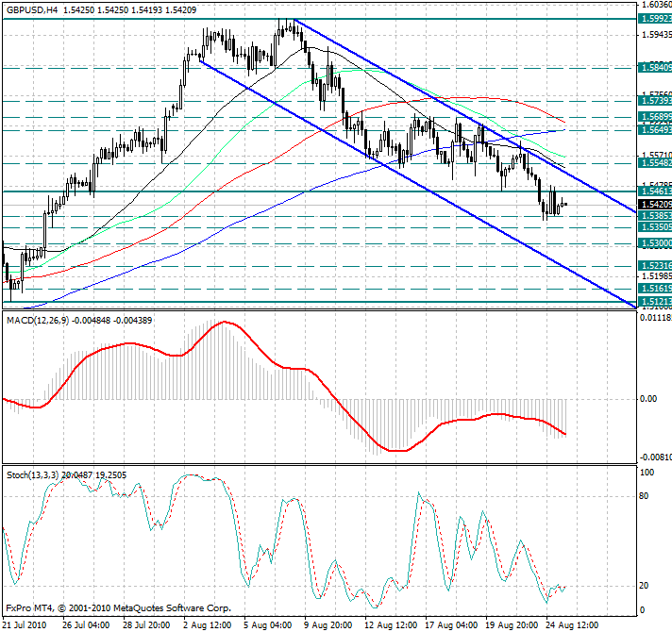Click the 1.5649 level price label

tap(655, 130)
